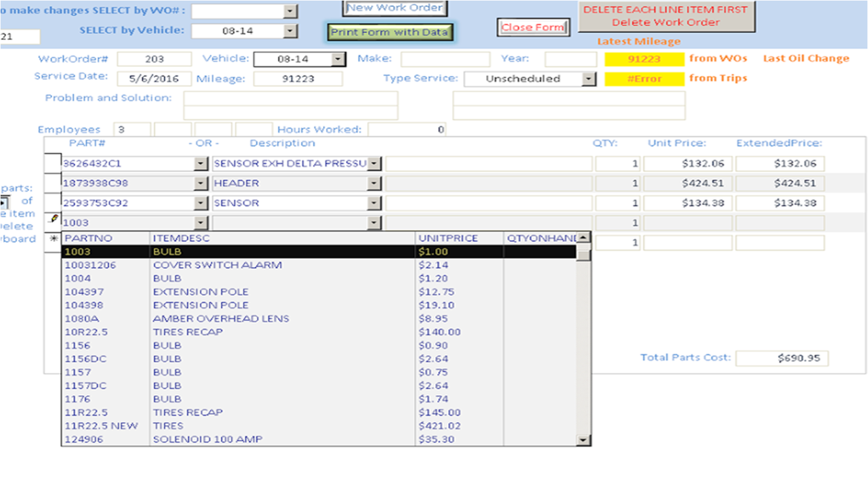
Task: Click the Close Form button
Action: pos(533,27)
